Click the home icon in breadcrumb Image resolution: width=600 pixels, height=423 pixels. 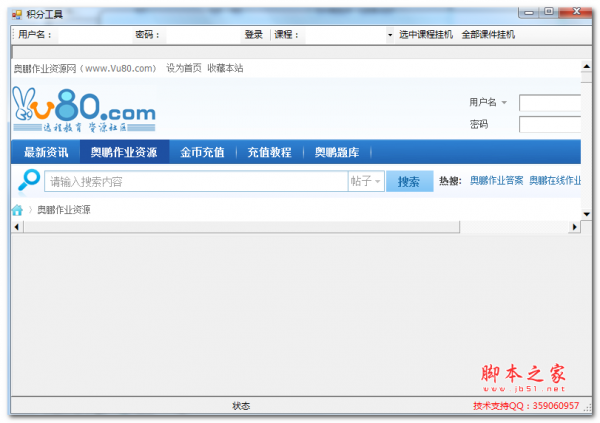tap(17, 210)
